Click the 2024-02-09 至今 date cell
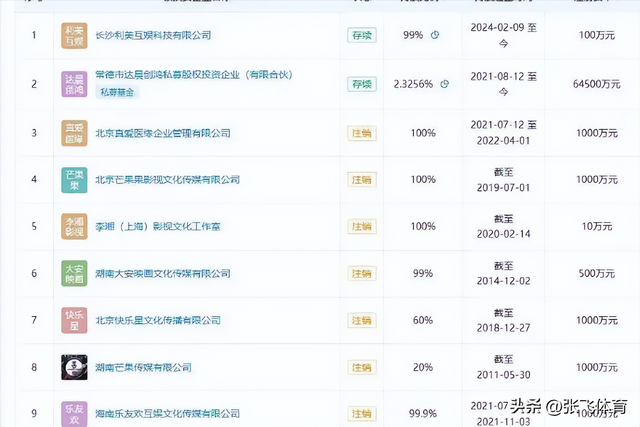This screenshot has width=640, height=427. click(x=503, y=35)
